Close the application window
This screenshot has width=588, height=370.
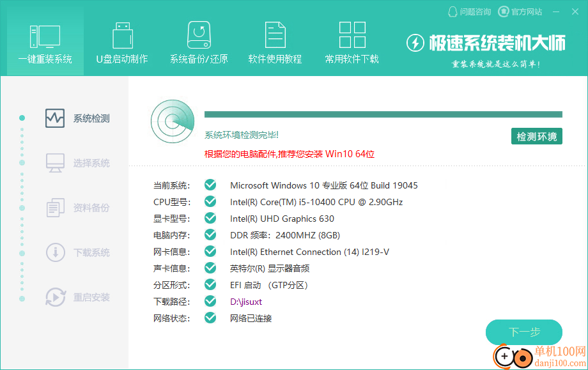(x=575, y=12)
